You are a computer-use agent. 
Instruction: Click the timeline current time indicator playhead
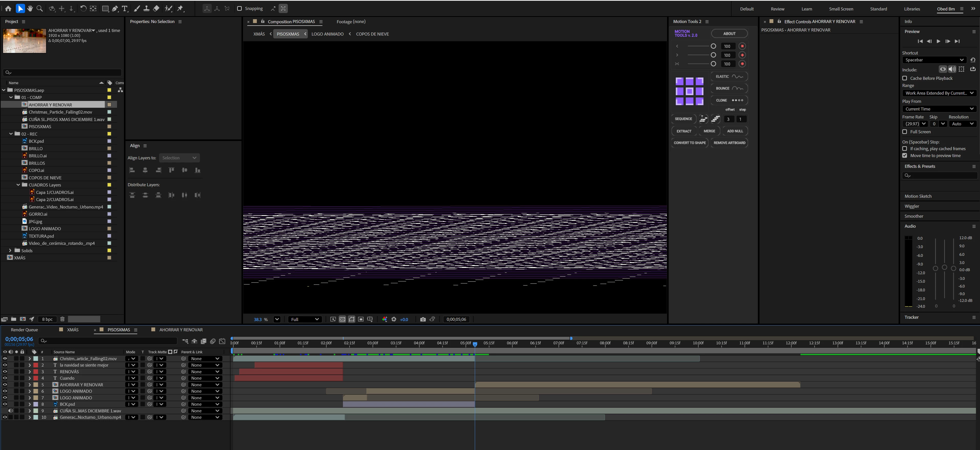point(475,344)
